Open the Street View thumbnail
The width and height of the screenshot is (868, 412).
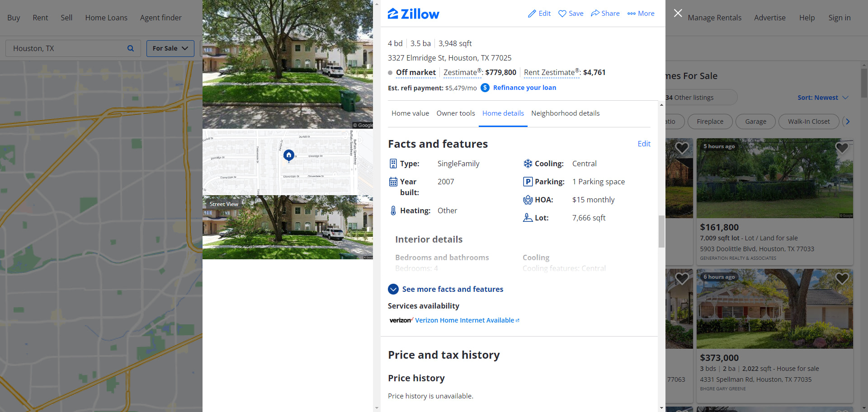(x=288, y=227)
